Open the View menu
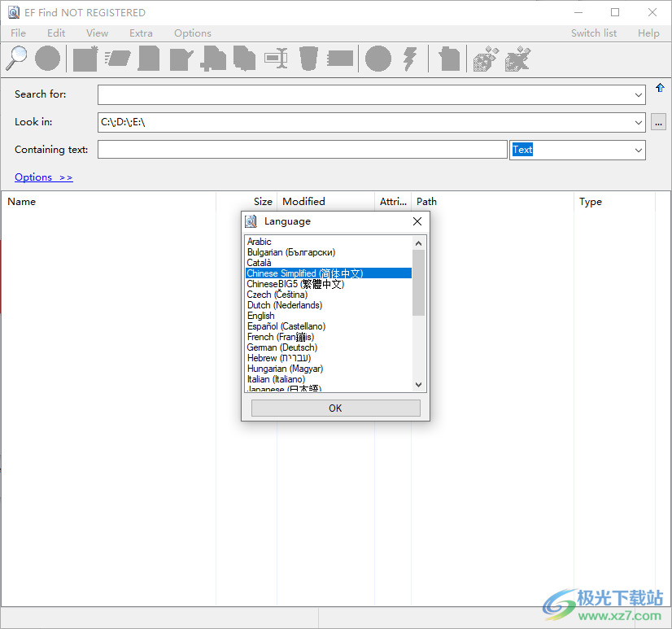672x629 pixels. (x=97, y=33)
